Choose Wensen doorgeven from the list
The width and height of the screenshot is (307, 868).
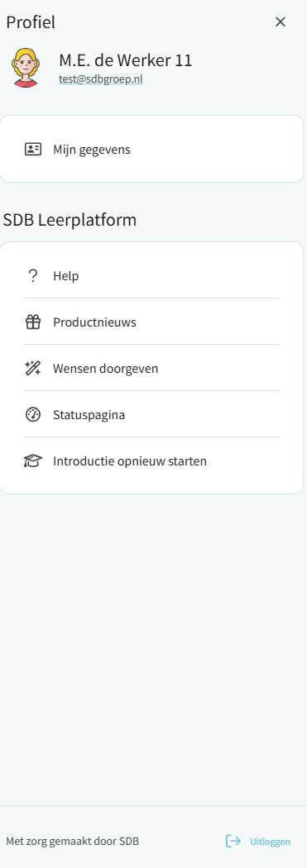click(x=151, y=368)
